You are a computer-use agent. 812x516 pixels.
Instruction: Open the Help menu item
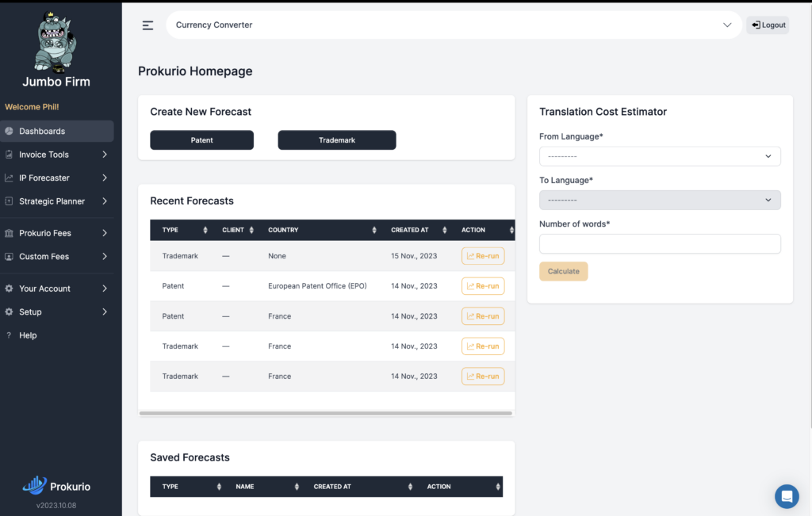click(x=57, y=334)
